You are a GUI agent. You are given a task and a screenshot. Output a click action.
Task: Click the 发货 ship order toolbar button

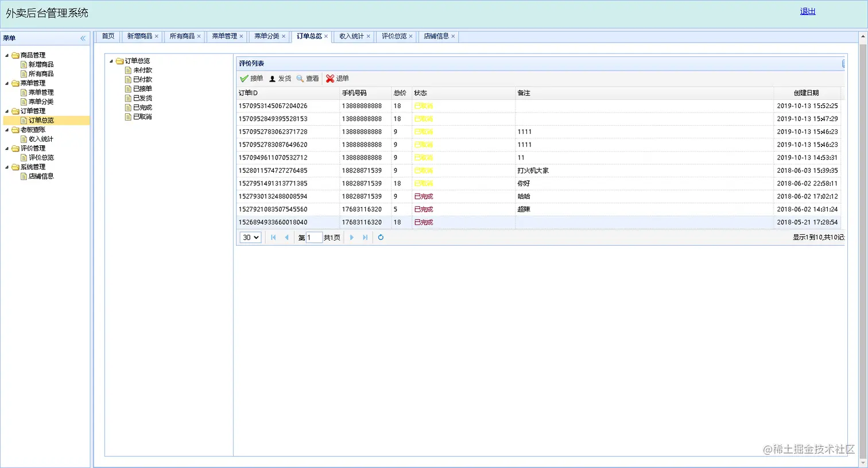(280, 79)
